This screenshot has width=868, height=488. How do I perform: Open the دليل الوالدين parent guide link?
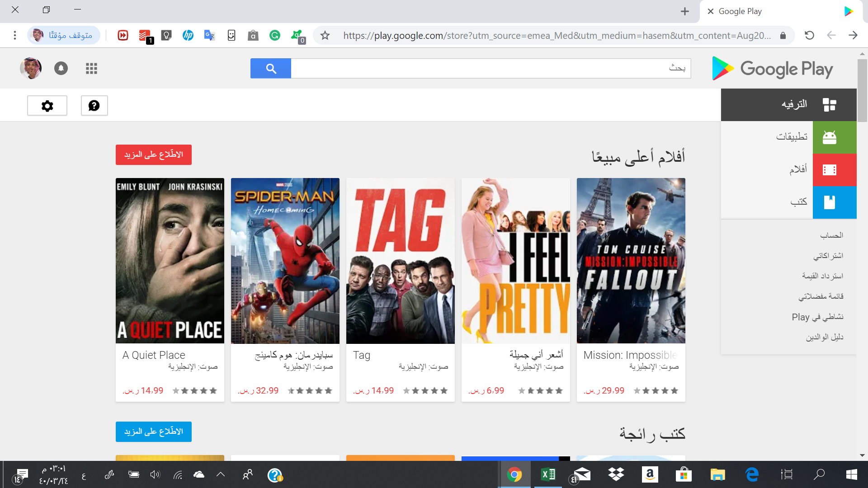[825, 337]
